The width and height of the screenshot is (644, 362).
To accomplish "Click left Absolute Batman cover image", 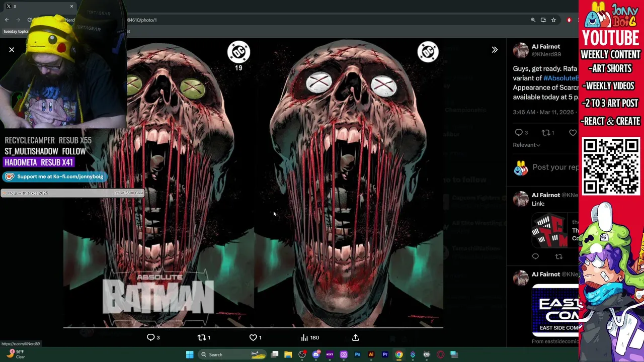I will point(158,184).
